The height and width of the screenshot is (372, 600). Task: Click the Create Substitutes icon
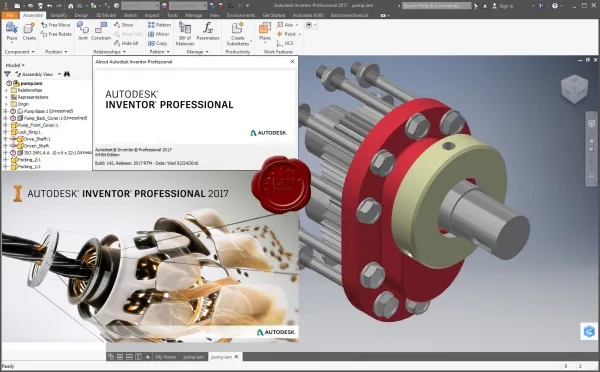pos(238,33)
